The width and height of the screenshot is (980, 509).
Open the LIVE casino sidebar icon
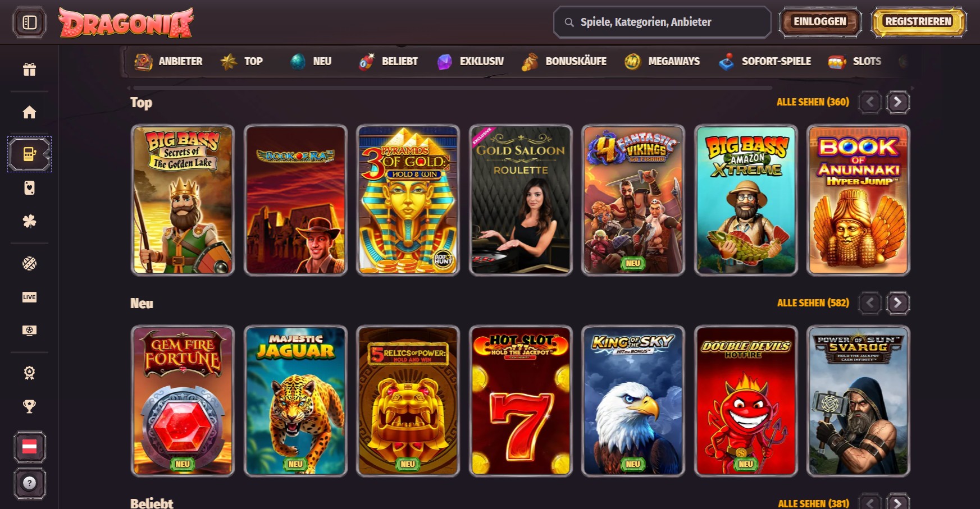[29, 297]
